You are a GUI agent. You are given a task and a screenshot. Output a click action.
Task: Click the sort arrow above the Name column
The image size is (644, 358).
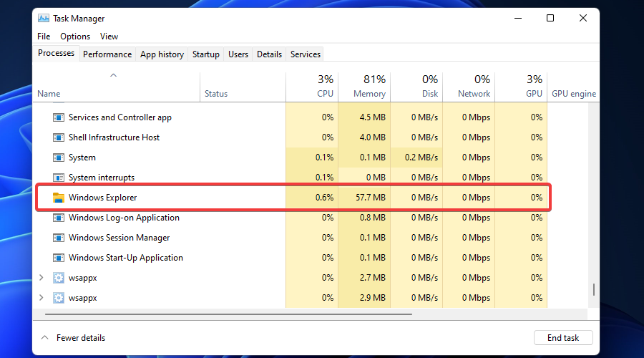113,75
